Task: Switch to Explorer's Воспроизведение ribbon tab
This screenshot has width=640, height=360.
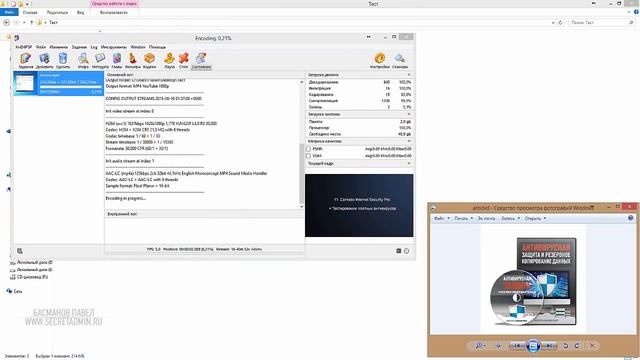Action: [114, 12]
